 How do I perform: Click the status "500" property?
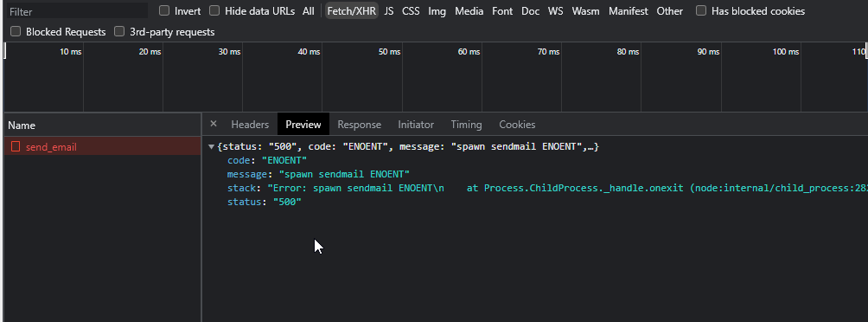[x=264, y=202]
